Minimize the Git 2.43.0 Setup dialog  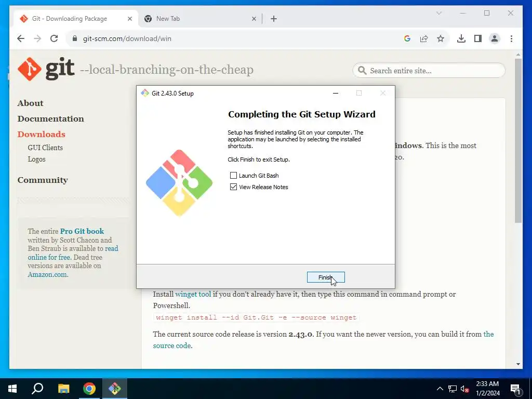click(x=336, y=94)
